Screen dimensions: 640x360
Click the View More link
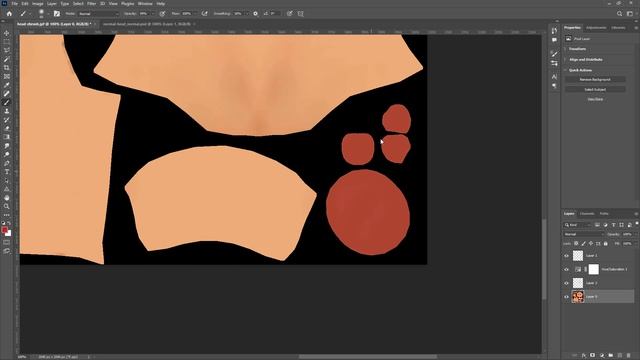(x=595, y=99)
